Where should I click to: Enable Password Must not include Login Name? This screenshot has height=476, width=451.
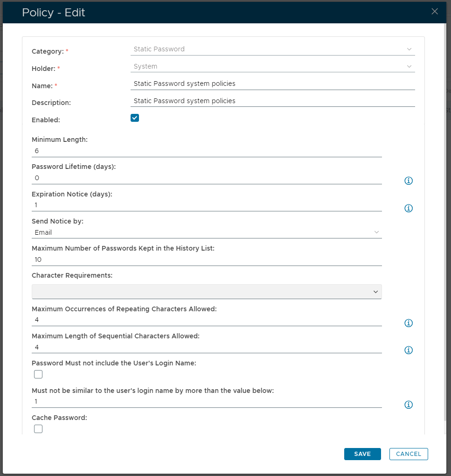(38, 374)
